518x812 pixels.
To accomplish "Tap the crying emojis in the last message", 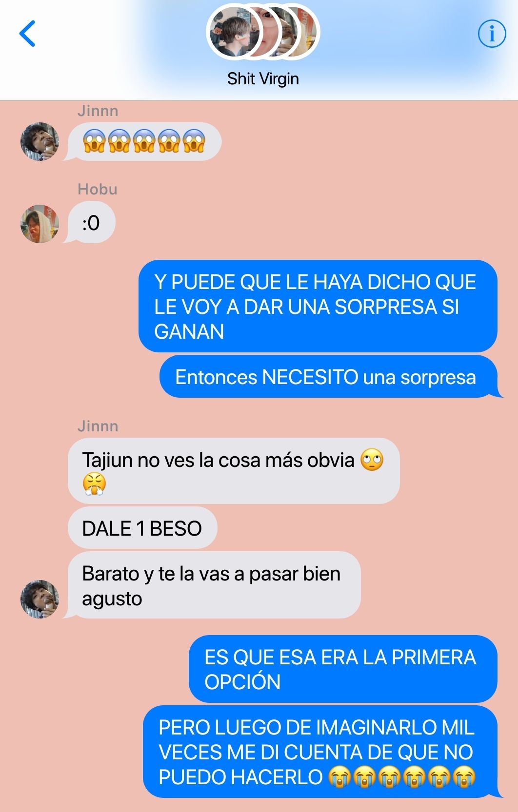I will click(x=401, y=777).
